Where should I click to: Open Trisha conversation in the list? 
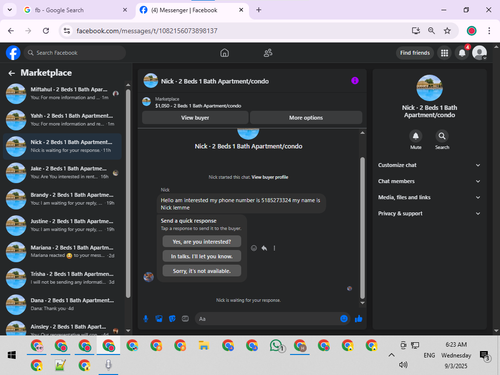click(62, 278)
